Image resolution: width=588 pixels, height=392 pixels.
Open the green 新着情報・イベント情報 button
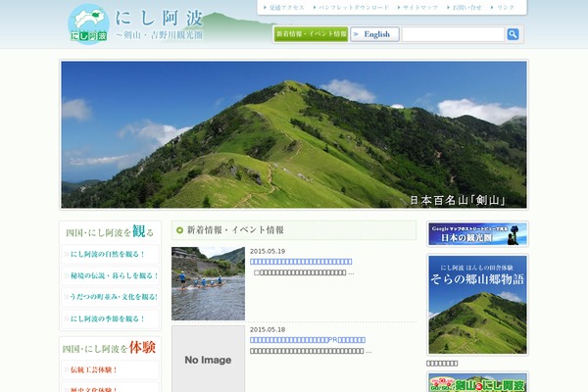pyautogui.click(x=311, y=34)
